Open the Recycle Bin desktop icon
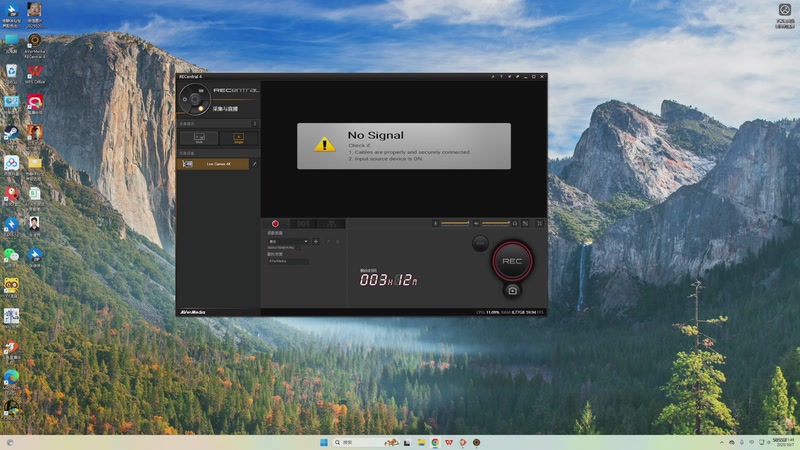Image resolution: width=800 pixels, height=450 pixels. (11, 73)
